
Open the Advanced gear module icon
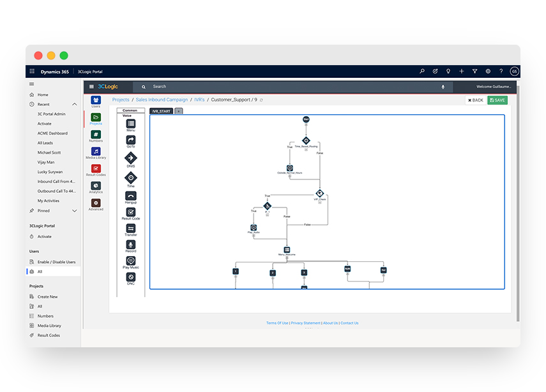tap(96, 202)
